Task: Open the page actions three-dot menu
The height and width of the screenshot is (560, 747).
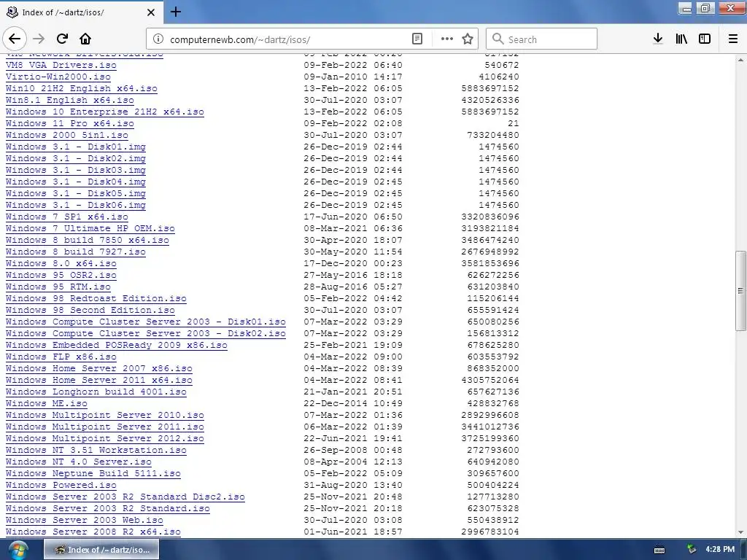Action: (447, 39)
